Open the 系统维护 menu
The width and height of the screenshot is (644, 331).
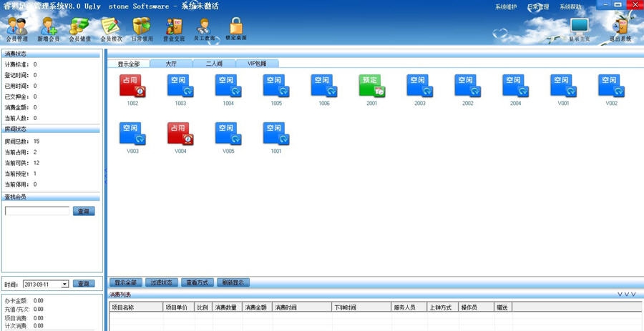(x=505, y=6)
